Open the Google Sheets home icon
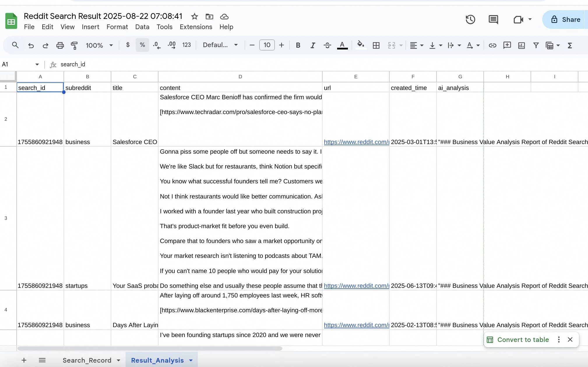588x367 pixels. [11, 21]
